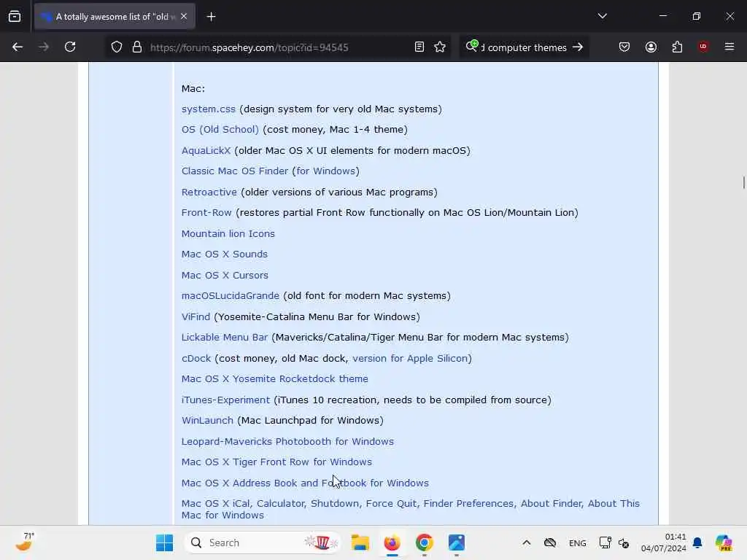Open Mac OS X iCal, Calculator link
Viewport: 747px width, 560px height.
point(410,509)
